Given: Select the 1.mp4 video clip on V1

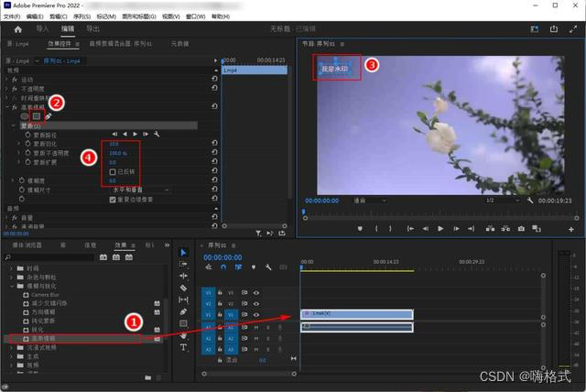Looking at the screenshot, I should 357,314.
